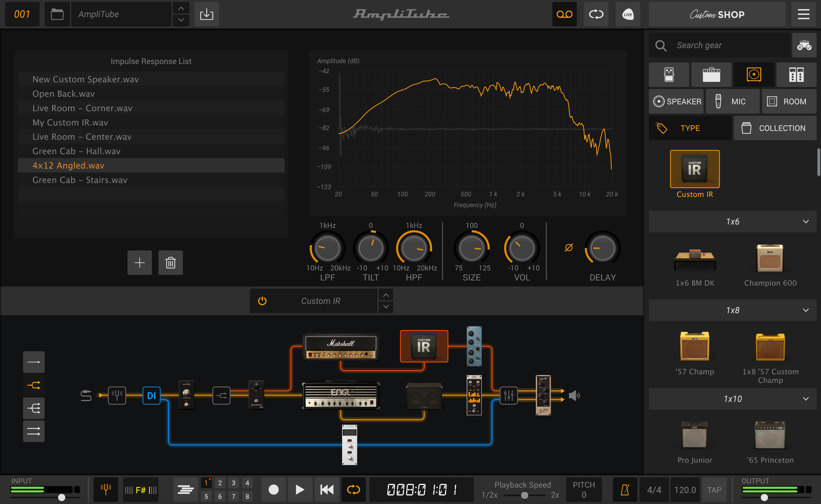Open the tuner in the bottom bar

tap(106, 489)
